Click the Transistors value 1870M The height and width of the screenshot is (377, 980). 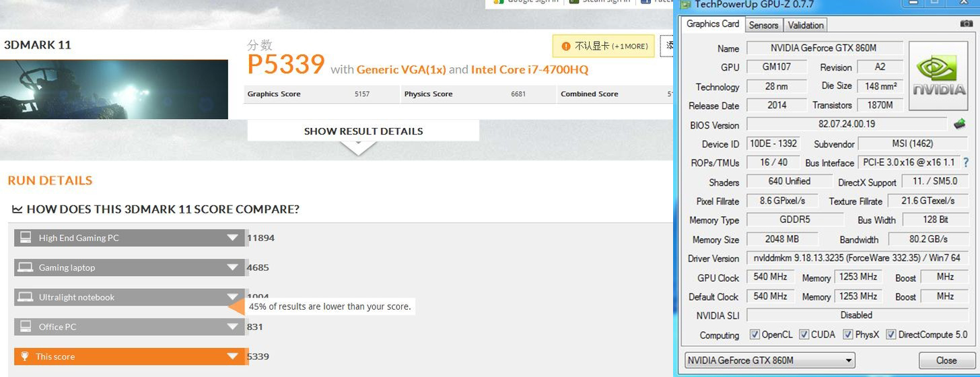880,105
